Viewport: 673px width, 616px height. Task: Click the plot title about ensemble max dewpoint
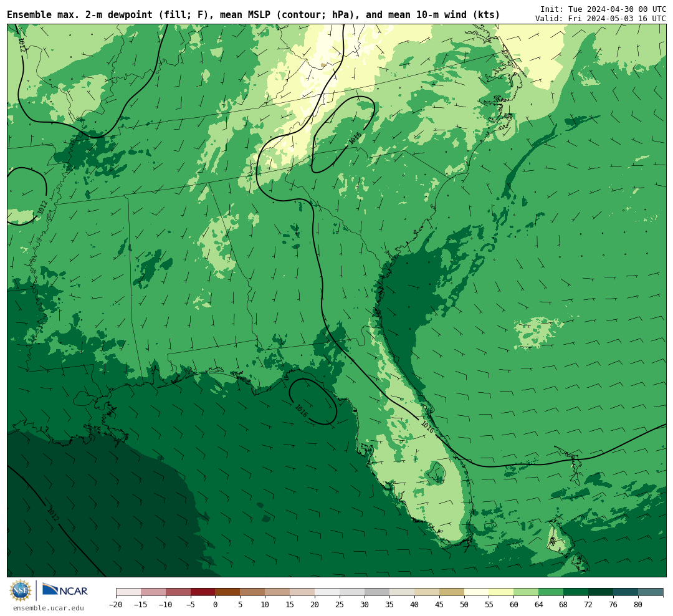pyautogui.click(x=253, y=15)
